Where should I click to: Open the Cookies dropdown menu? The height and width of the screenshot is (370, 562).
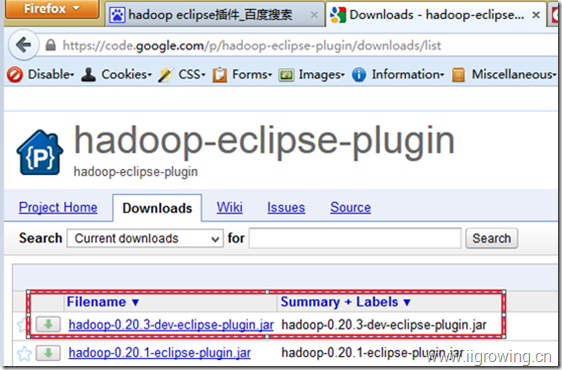[x=127, y=74]
